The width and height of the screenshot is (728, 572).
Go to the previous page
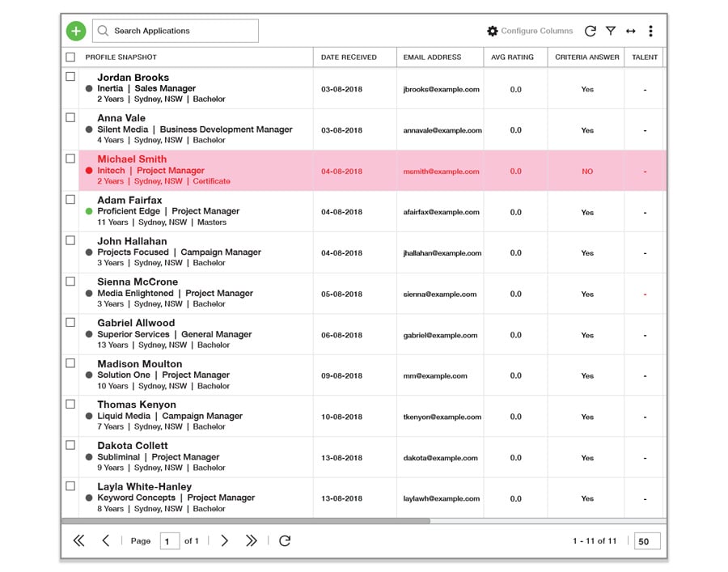click(x=106, y=540)
